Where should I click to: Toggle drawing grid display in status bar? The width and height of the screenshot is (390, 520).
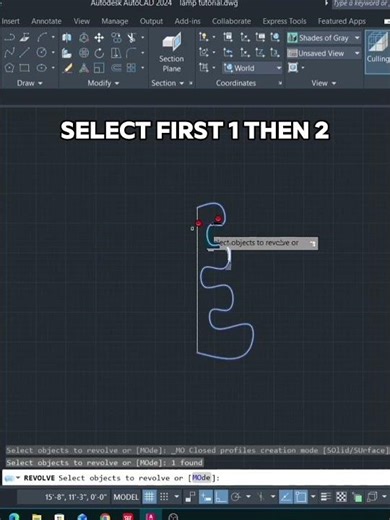click(x=149, y=497)
